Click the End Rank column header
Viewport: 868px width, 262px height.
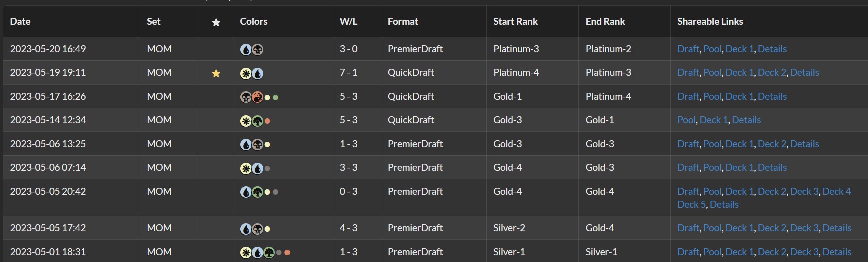605,22
